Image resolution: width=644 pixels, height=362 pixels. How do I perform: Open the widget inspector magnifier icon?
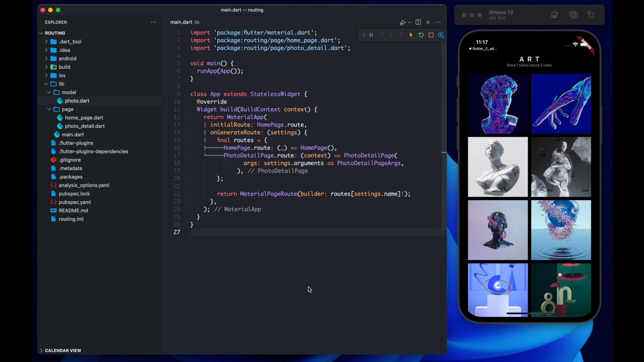click(441, 35)
